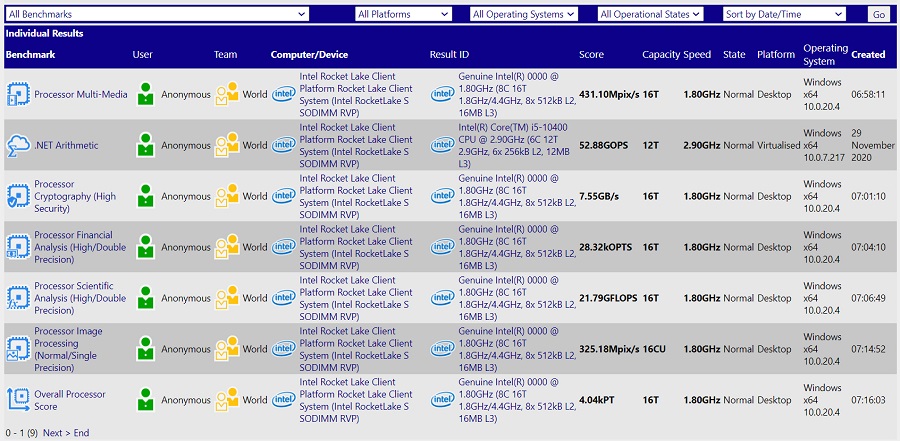Click the .NET Arithmetic cloud icon

click(x=18, y=145)
